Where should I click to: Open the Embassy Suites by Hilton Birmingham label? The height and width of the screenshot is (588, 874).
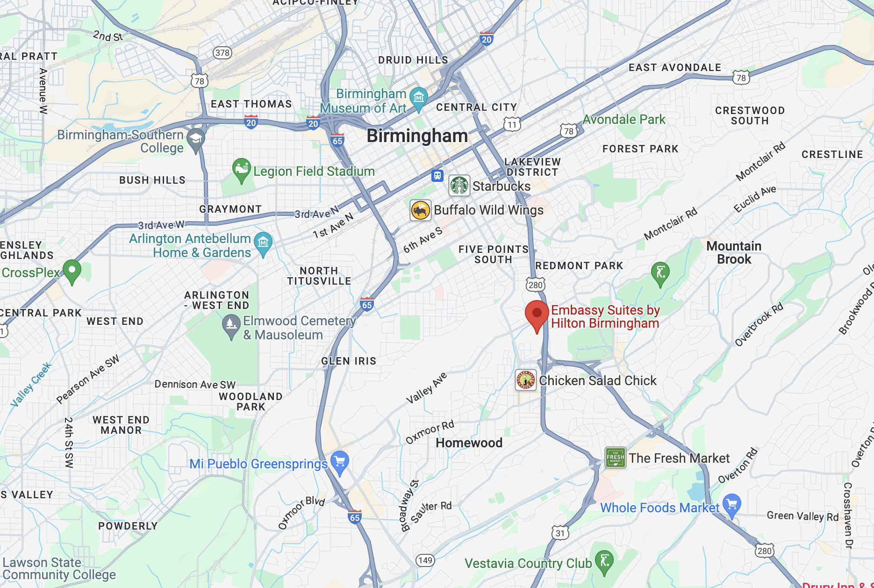(605, 316)
